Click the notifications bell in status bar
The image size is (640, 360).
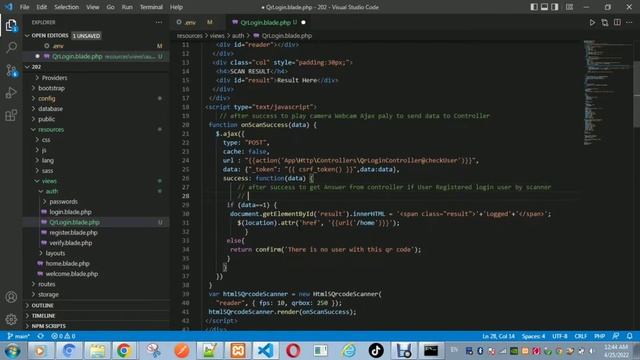coord(629,336)
